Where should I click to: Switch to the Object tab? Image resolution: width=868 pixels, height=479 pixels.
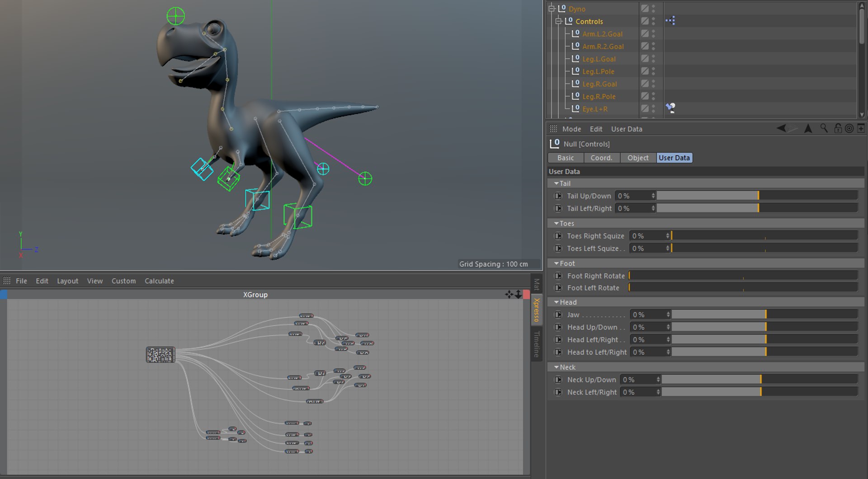point(638,158)
